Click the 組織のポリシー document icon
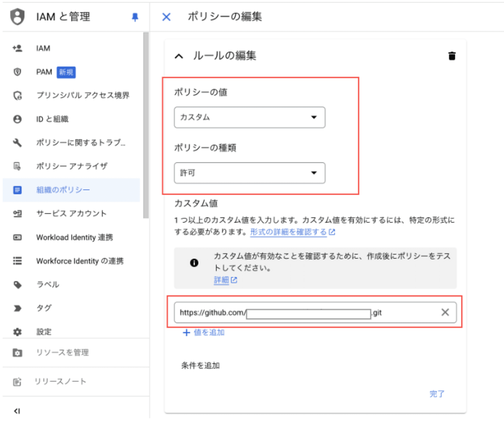The width and height of the screenshot is (504, 423). click(17, 190)
